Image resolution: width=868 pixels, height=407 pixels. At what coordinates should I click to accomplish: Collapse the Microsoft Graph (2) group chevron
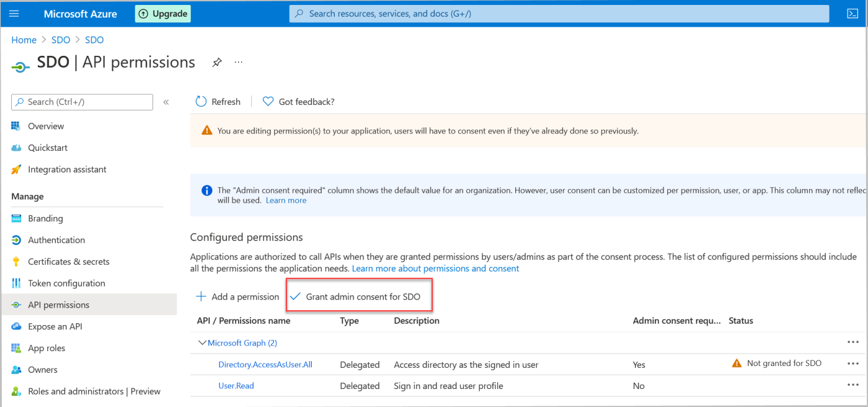pos(201,342)
